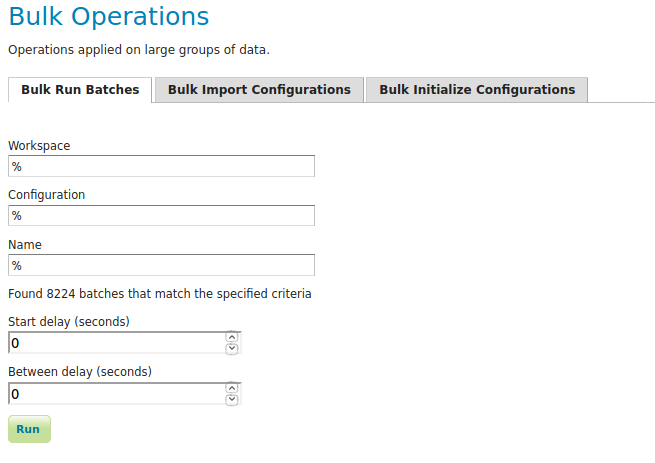The height and width of the screenshot is (463, 655).
Task: Increment Between delay using the up arrow
Action: click(x=232, y=388)
